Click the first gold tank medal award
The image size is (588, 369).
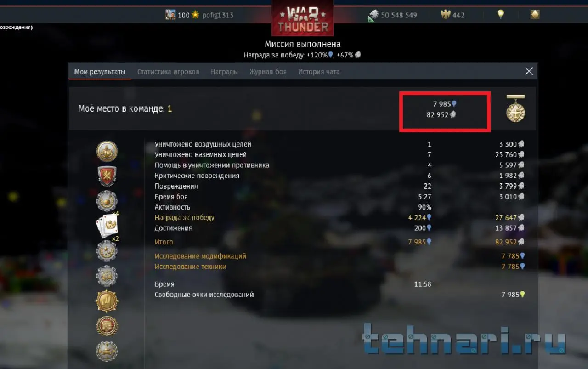pos(107,151)
